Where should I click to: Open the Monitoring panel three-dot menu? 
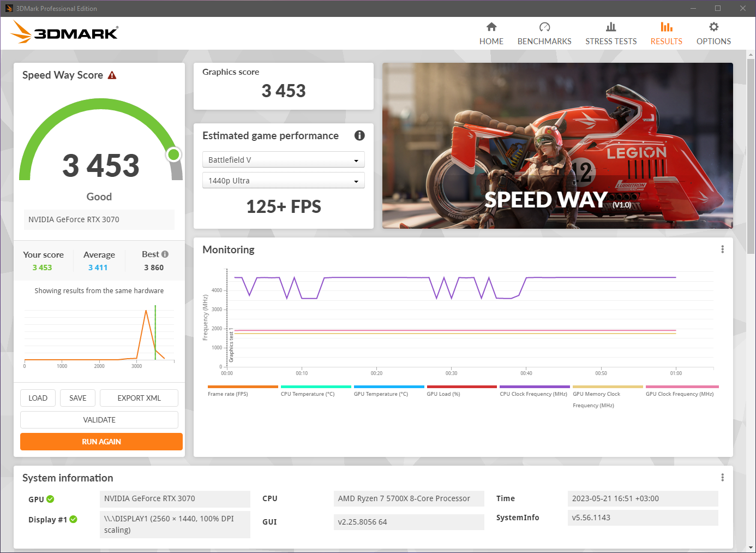(x=722, y=249)
